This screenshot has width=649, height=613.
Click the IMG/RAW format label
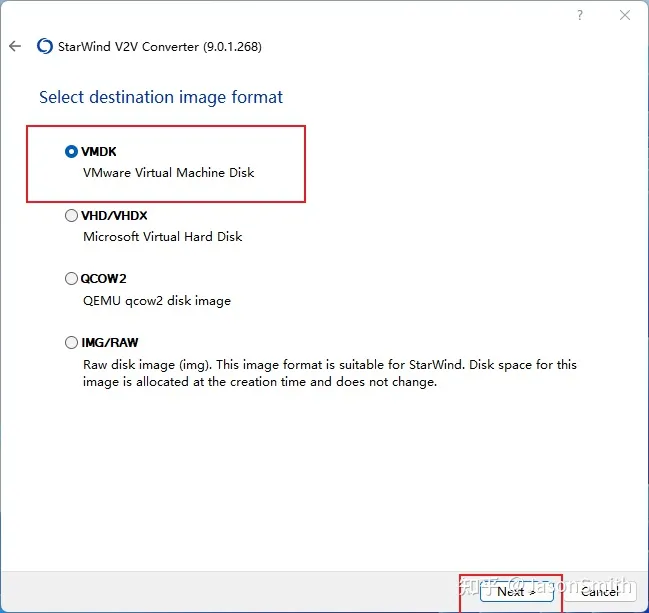pyautogui.click(x=110, y=343)
